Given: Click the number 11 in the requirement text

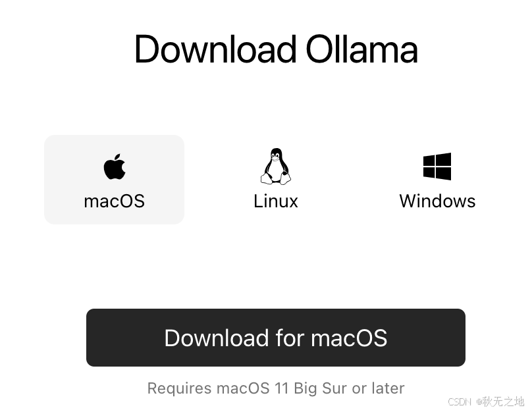Looking at the screenshot, I should click(281, 388).
